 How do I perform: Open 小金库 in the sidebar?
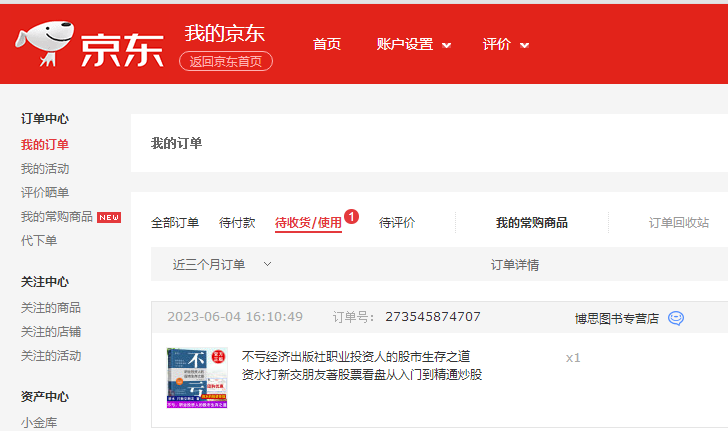coord(39,423)
